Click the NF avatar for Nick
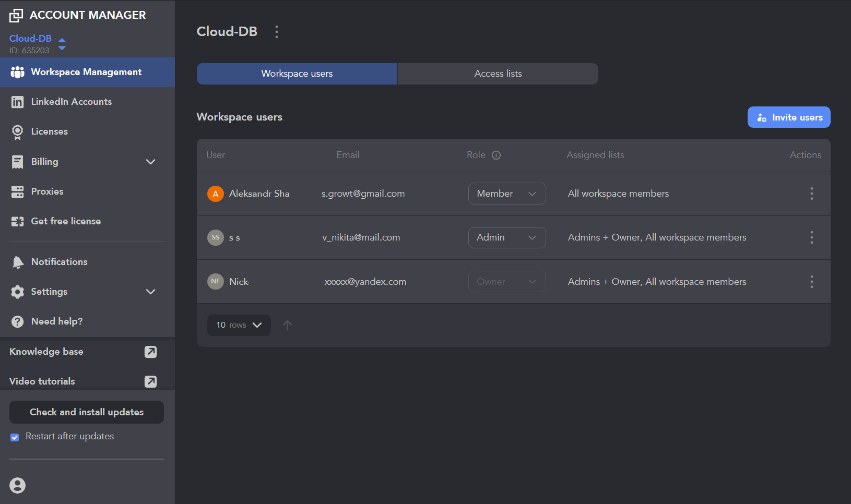851x504 pixels. click(x=216, y=282)
